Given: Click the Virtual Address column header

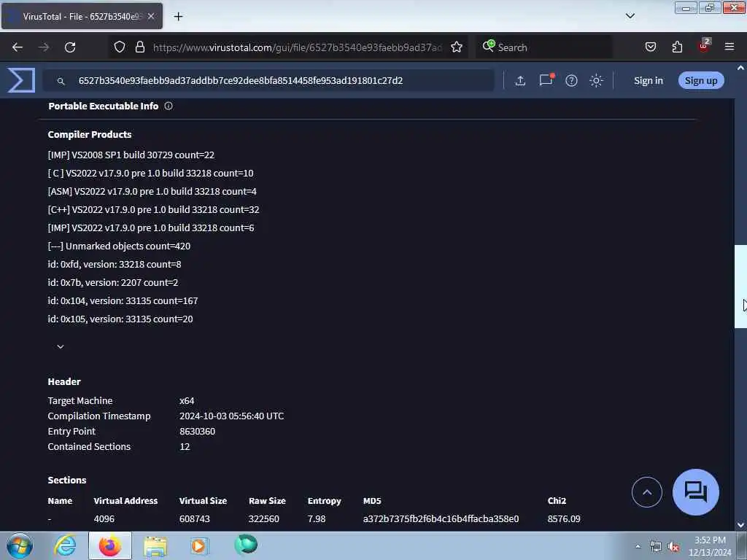Looking at the screenshot, I should point(125,500).
